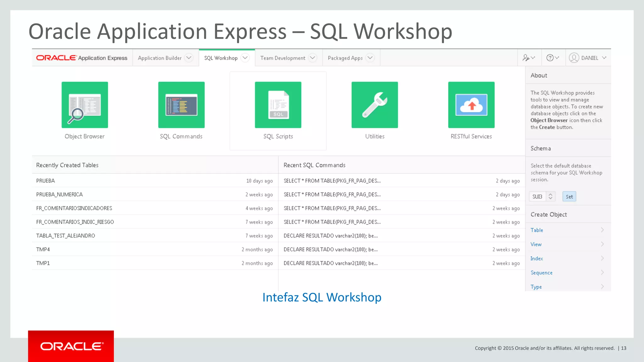This screenshot has width=644, height=362.
Task: Open the SQL Scripts icon
Action: pos(278,105)
